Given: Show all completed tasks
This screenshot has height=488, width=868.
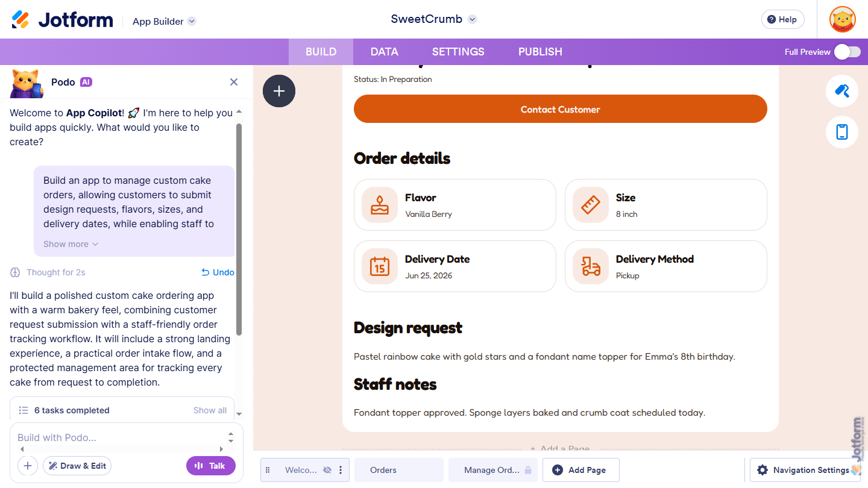Looking at the screenshot, I should point(210,410).
